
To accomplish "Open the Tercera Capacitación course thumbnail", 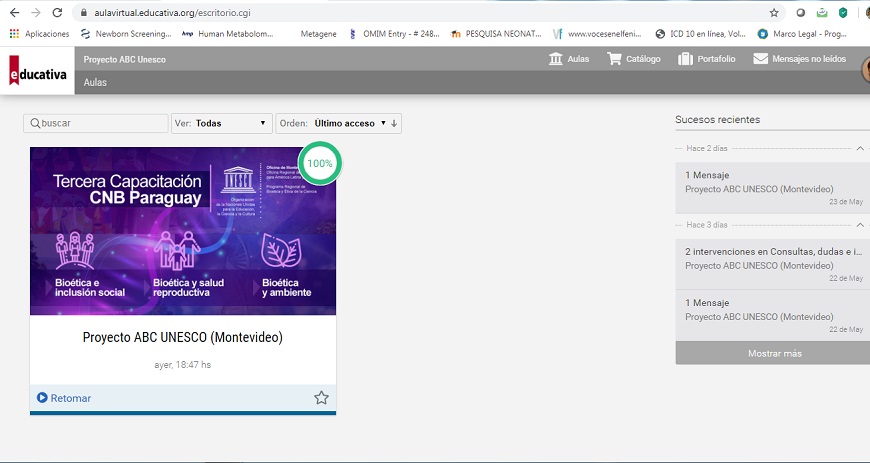I will click(x=183, y=231).
